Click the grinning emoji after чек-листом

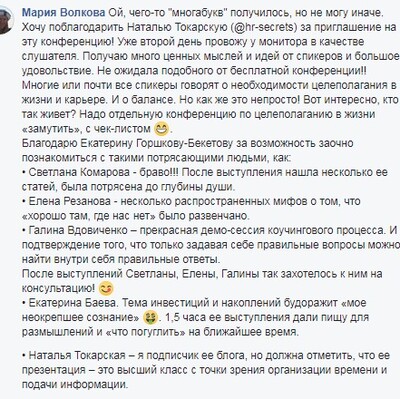click(x=162, y=129)
